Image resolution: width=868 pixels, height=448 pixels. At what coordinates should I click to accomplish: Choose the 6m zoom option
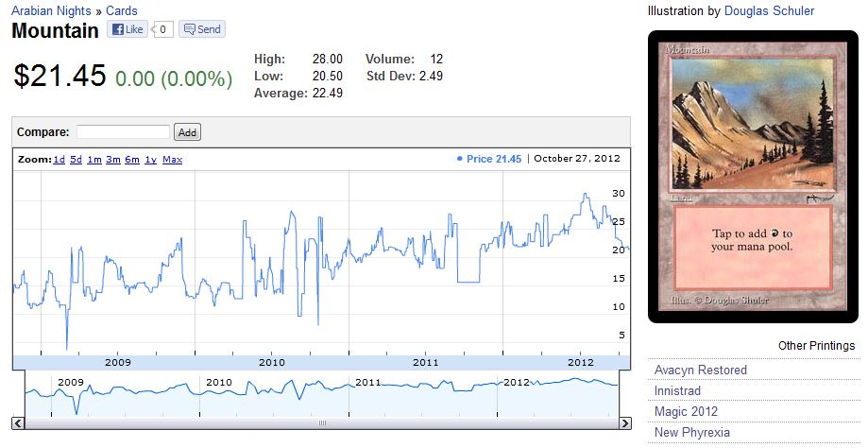(132, 160)
